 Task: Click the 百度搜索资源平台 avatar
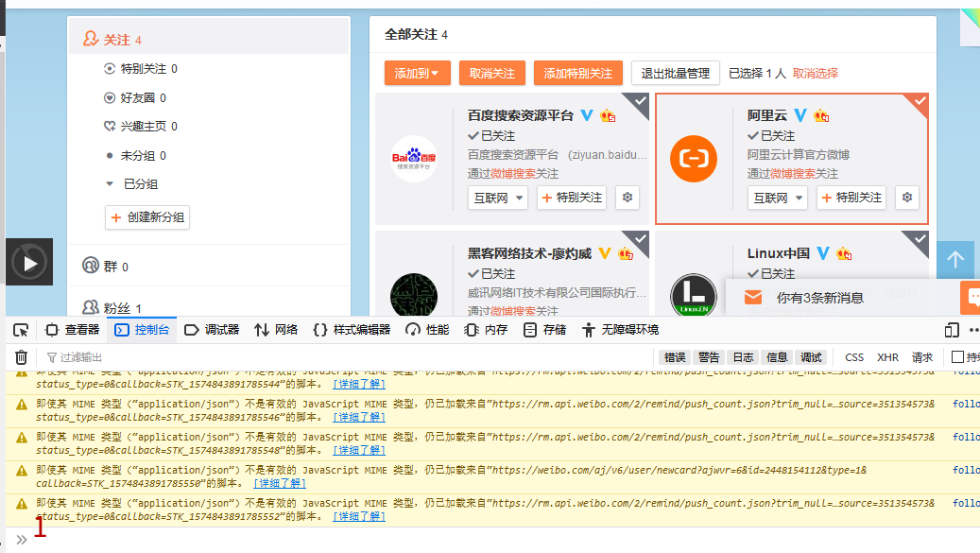[414, 159]
